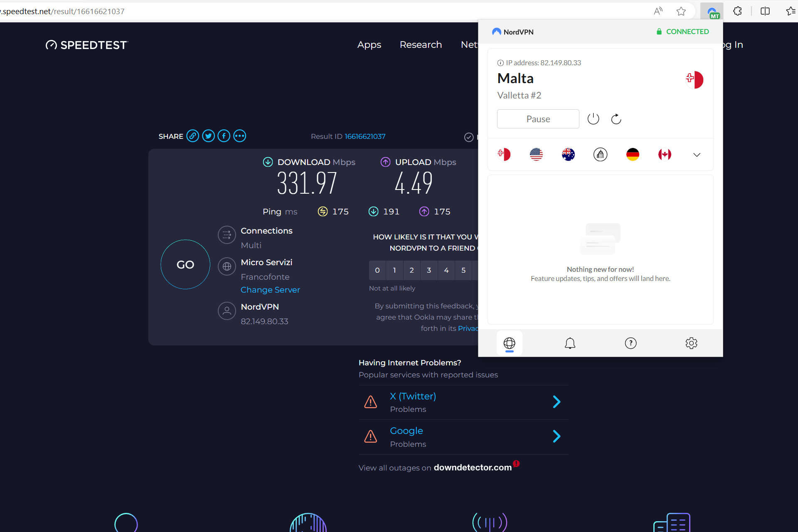
Task: Open the Speedtest Apps menu item
Action: click(x=369, y=44)
